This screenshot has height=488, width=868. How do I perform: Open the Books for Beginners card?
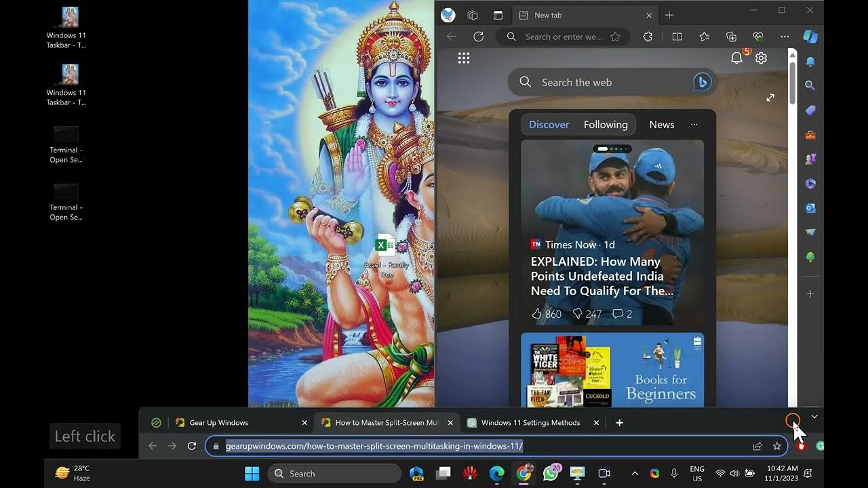coord(612,369)
